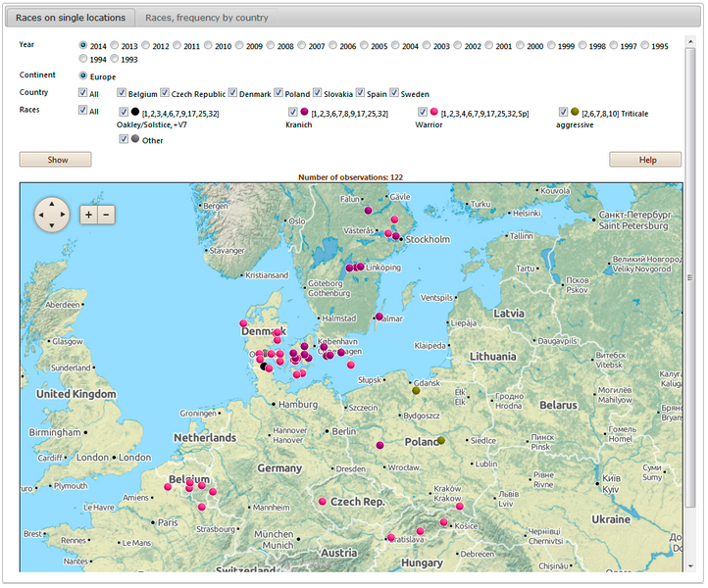Screen dimensions: 708x588
Task: Select the 2013 year radio button
Action: click(115, 46)
